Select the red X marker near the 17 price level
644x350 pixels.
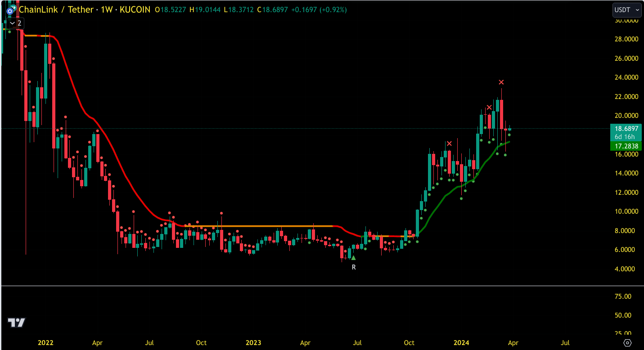(x=449, y=144)
